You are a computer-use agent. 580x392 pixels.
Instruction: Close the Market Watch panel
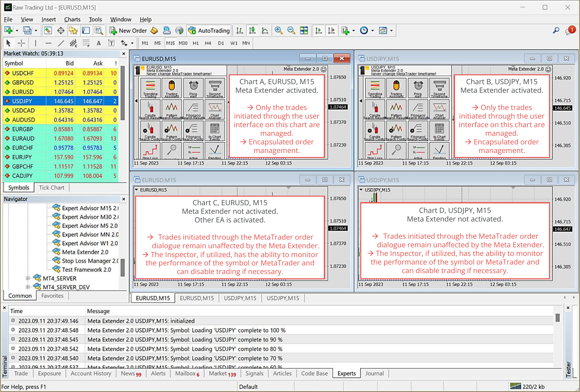coord(124,53)
